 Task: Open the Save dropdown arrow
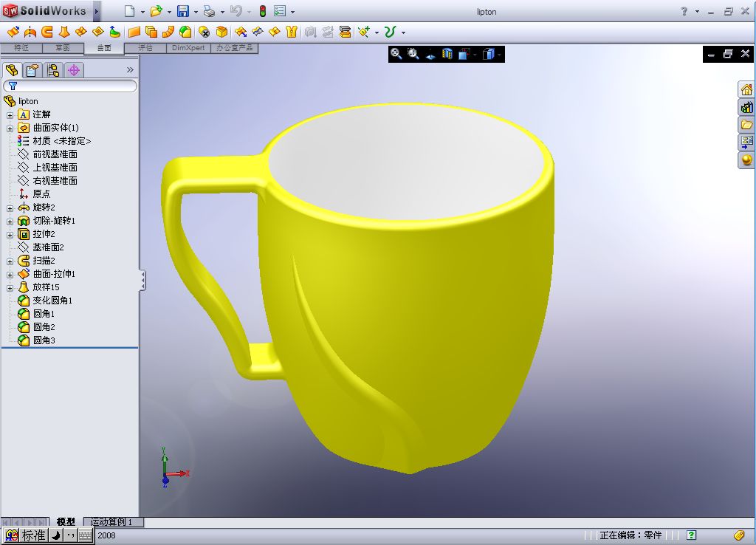pos(196,12)
